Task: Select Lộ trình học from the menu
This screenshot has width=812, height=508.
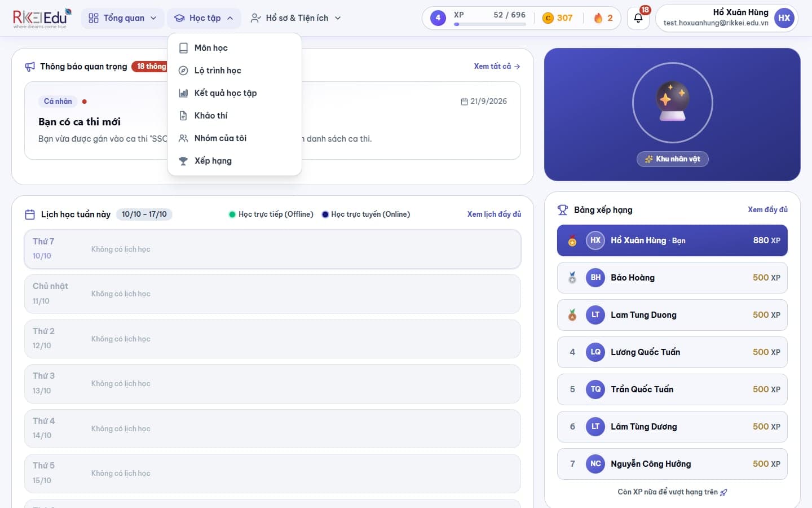Action: pos(235,71)
